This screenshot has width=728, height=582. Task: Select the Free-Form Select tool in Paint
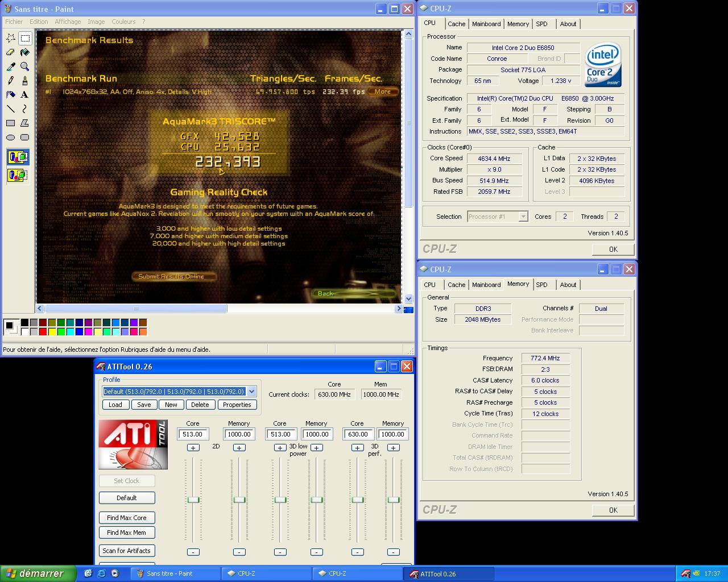pyautogui.click(x=11, y=38)
